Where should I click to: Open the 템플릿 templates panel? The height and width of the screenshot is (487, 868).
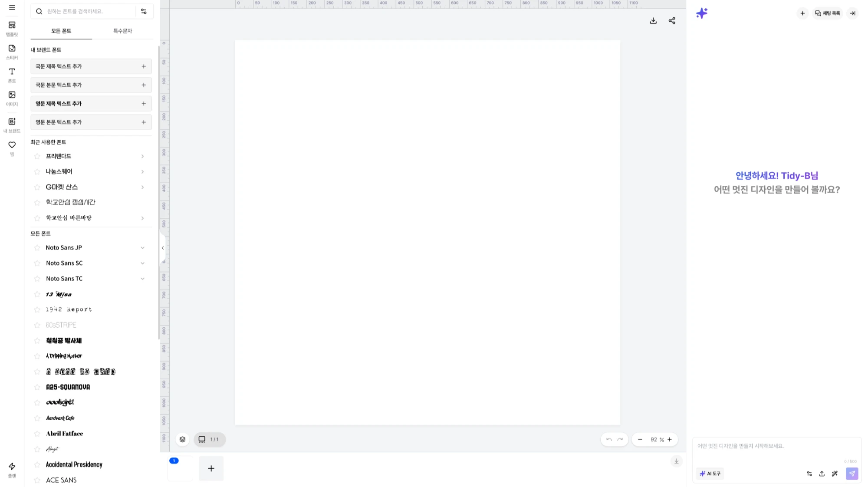[12, 29]
